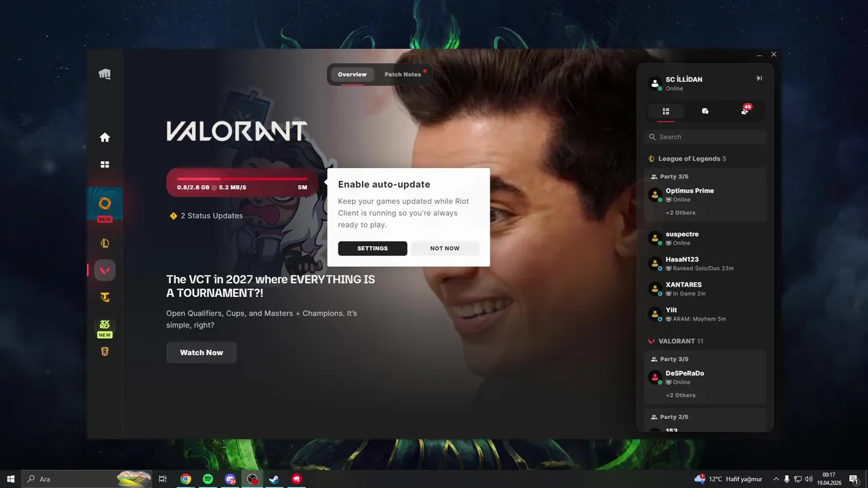The width and height of the screenshot is (868, 488).
Task: Collapse the VALORANT 11 friends group
Action: (x=675, y=341)
